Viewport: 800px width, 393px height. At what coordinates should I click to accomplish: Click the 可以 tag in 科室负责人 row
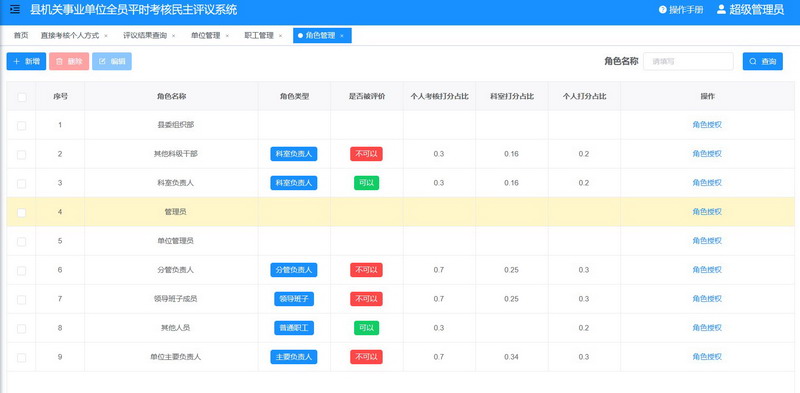coord(366,183)
